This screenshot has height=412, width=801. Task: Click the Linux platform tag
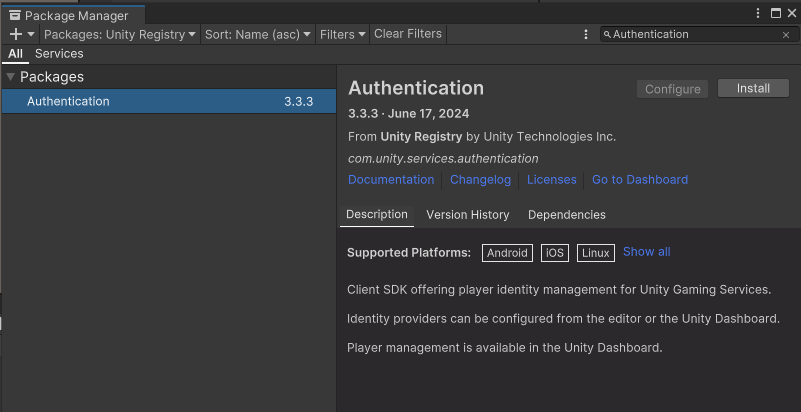(596, 253)
